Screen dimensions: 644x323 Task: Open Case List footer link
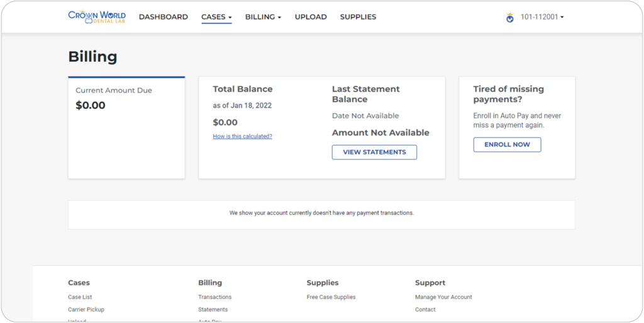[x=80, y=297]
